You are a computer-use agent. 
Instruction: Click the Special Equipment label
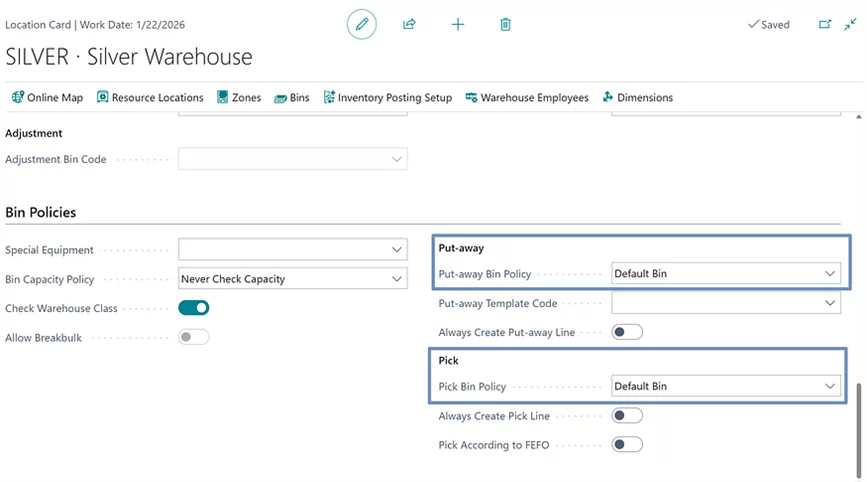49,250
